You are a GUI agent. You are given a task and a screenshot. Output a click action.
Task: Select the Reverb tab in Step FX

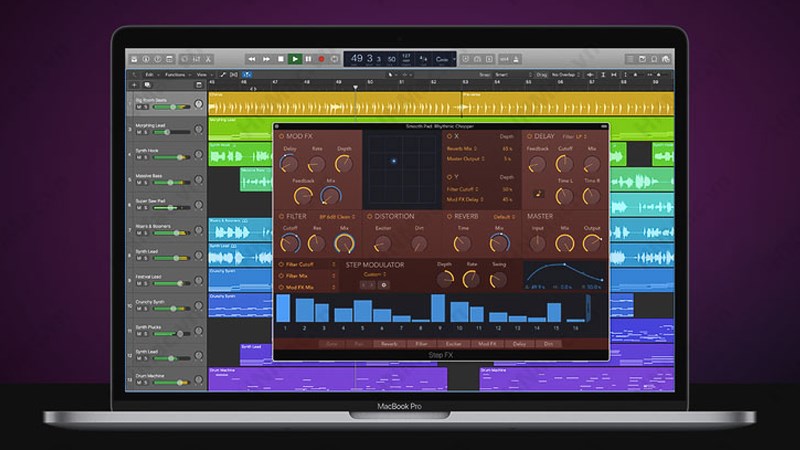pos(389,344)
